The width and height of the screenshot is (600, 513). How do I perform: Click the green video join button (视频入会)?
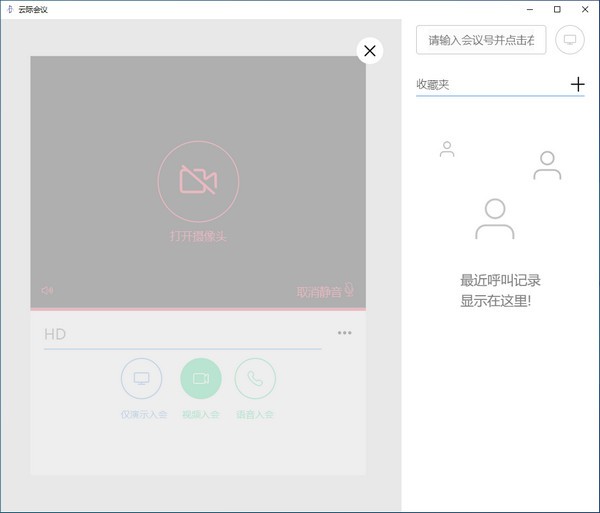tap(200, 379)
